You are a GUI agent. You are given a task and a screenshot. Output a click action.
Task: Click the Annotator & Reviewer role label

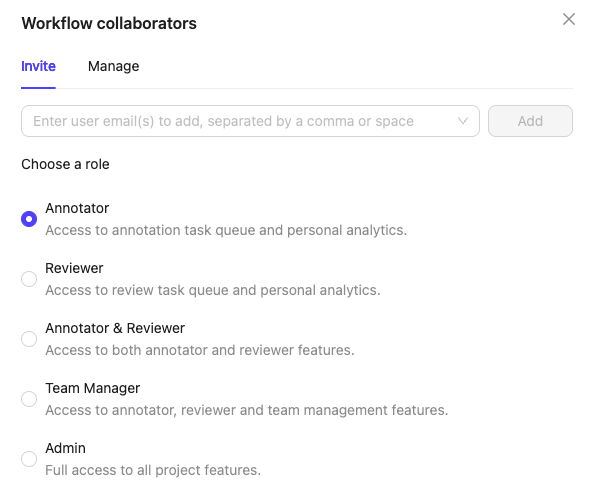(115, 328)
